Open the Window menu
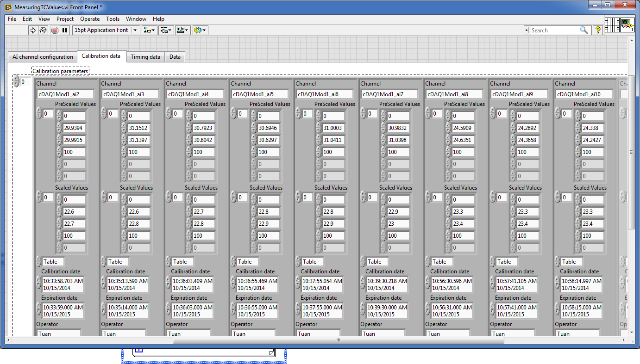This screenshot has width=640, height=364. [x=136, y=19]
